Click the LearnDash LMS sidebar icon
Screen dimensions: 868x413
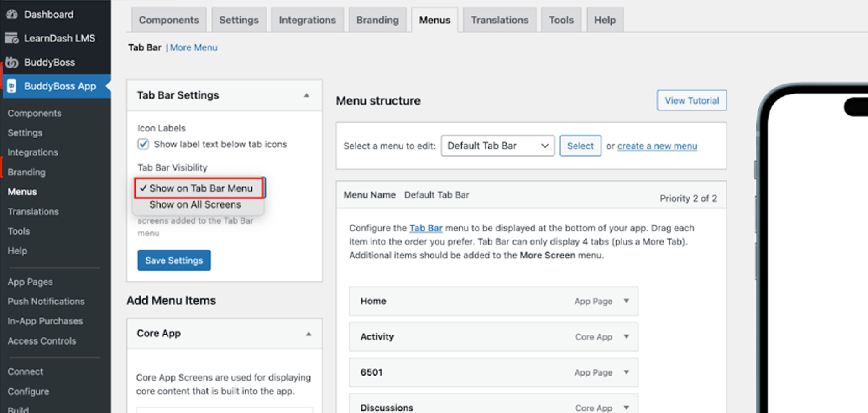pyautogui.click(x=12, y=38)
